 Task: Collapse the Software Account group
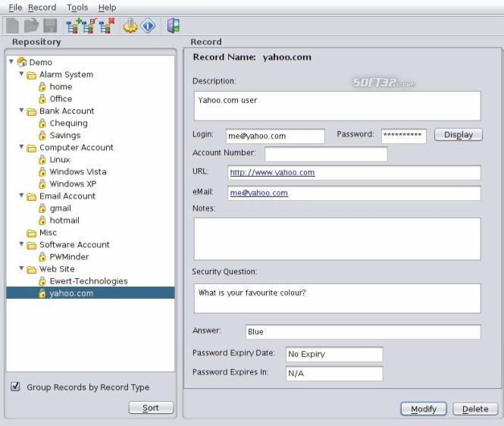pos(21,244)
